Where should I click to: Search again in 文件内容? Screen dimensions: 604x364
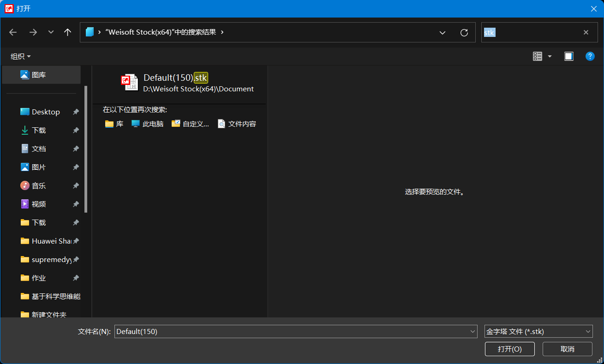[237, 124]
